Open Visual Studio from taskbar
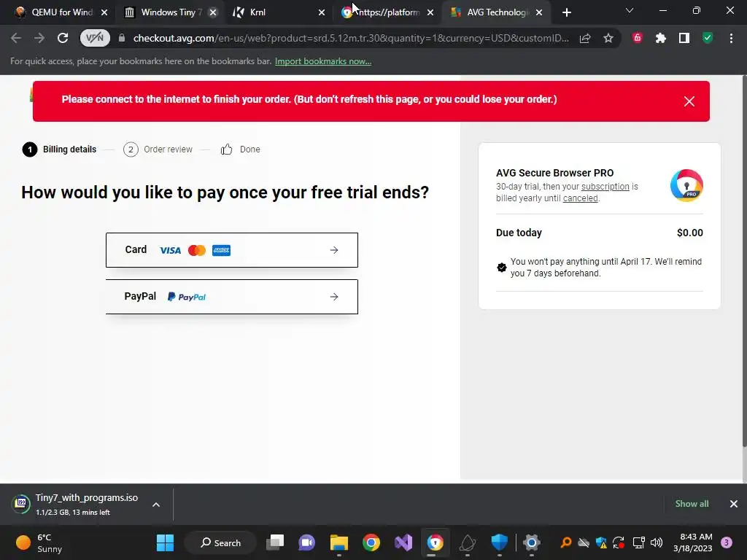Image resolution: width=747 pixels, height=560 pixels. coord(403,542)
